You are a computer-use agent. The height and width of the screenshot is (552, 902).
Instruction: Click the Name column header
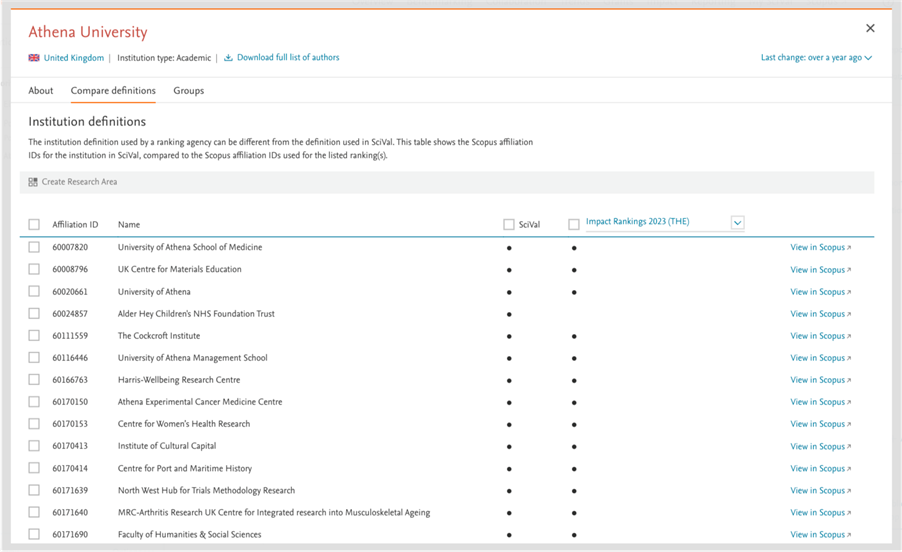click(x=129, y=224)
